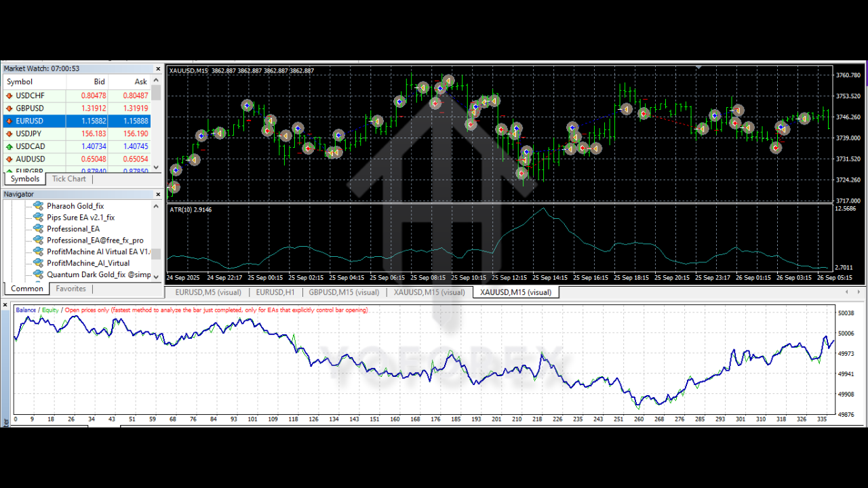Open the Tick Chart tab in Market Watch

(68, 178)
